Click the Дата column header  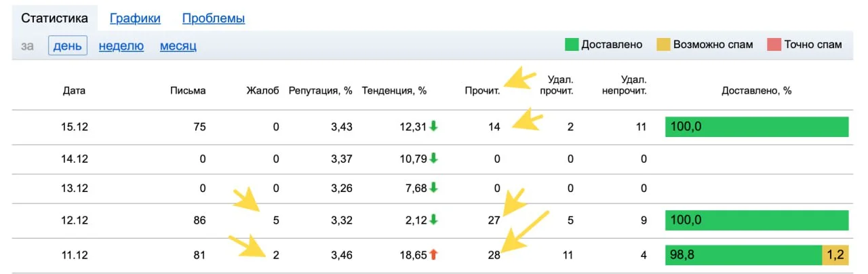[75, 90]
